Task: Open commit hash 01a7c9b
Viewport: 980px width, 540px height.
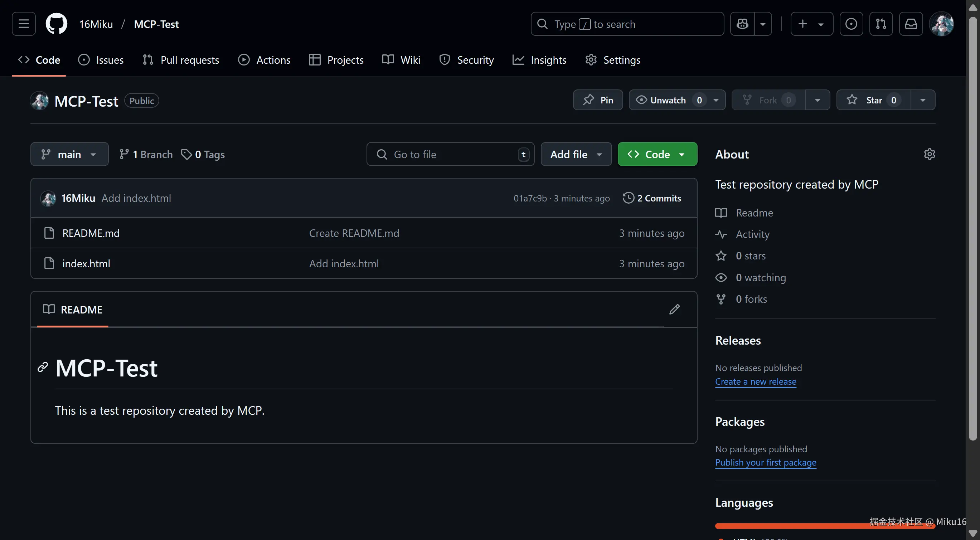Action: point(530,198)
